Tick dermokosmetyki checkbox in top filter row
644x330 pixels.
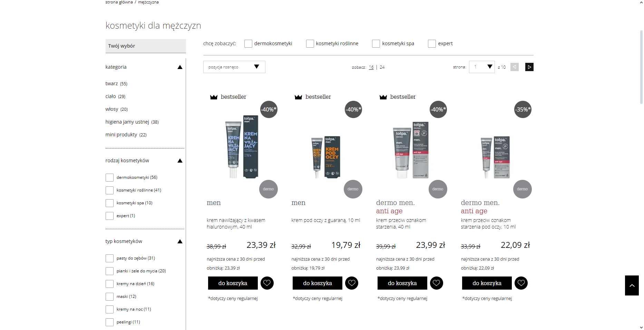point(248,43)
